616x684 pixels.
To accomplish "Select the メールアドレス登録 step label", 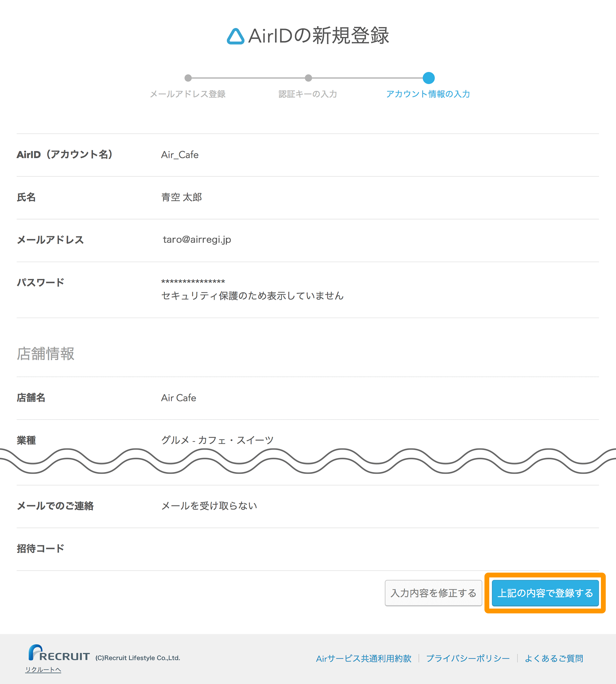I will pos(188,94).
